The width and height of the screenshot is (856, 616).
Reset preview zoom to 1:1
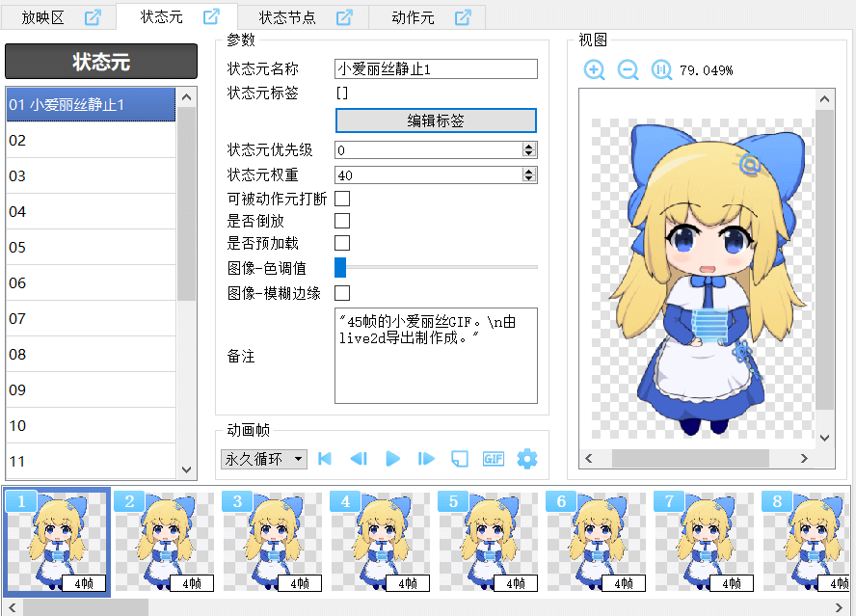[x=661, y=70]
